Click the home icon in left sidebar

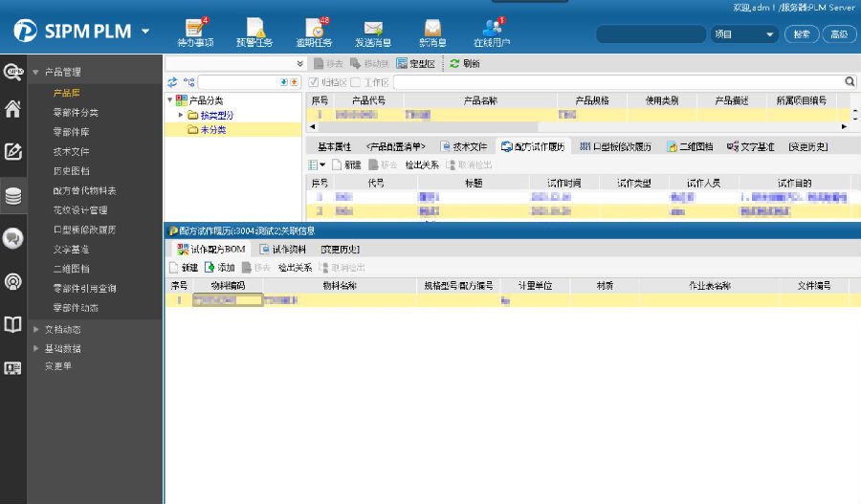(x=13, y=108)
